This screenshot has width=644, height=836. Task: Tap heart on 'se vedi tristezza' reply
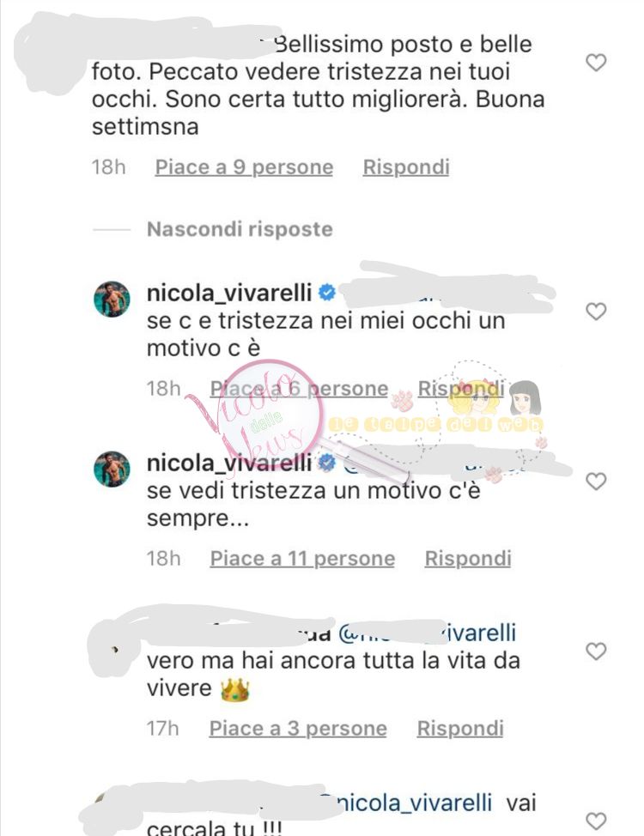[x=596, y=482]
